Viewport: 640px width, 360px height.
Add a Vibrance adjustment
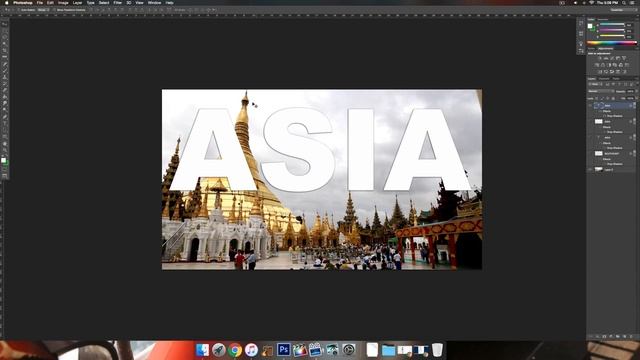click(x=624, y=58)
